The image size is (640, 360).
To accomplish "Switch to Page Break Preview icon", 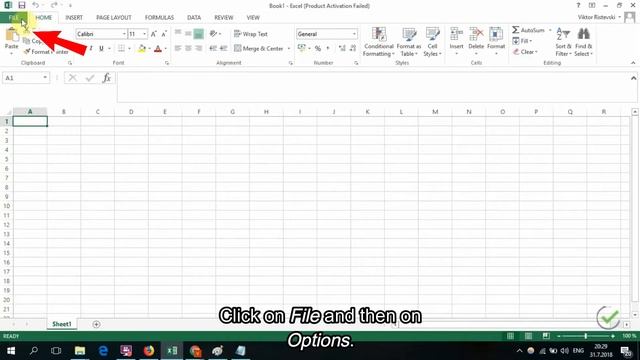I will pos(546,336).
